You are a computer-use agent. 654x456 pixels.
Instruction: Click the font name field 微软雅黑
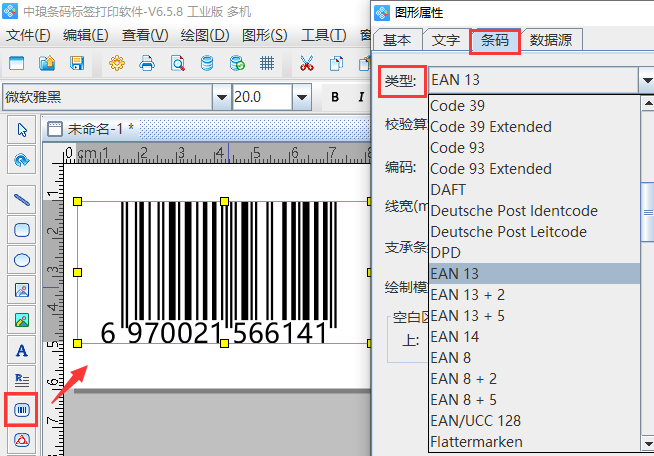[x=108, y=97]
